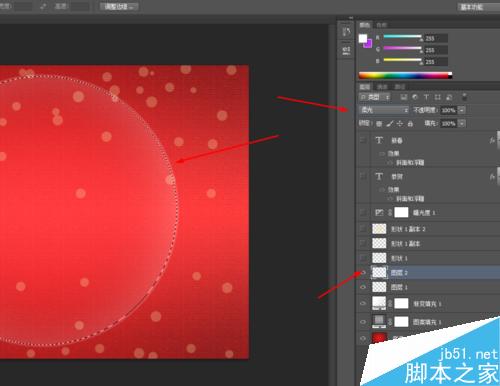Click the G value field showing 255

point(436,50)
